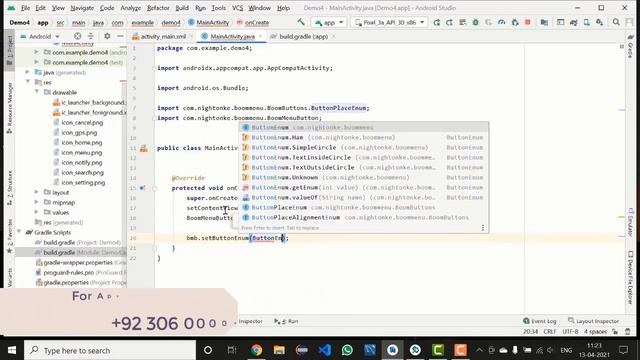Collapse the Gradle Scripts node
This screenshot has width=640, height=360.
[19, 232]
